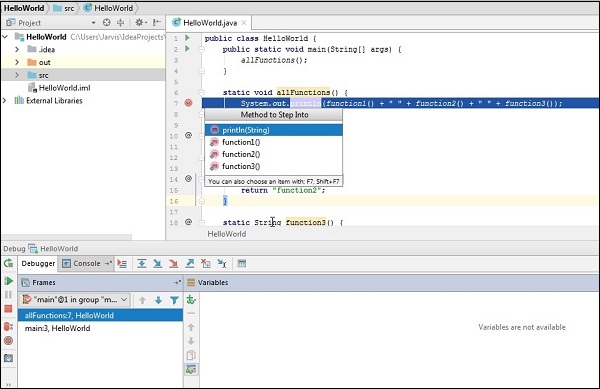Mute breakpoints icon in debug sidebar

pyautogui.click(x=8, y=340)
